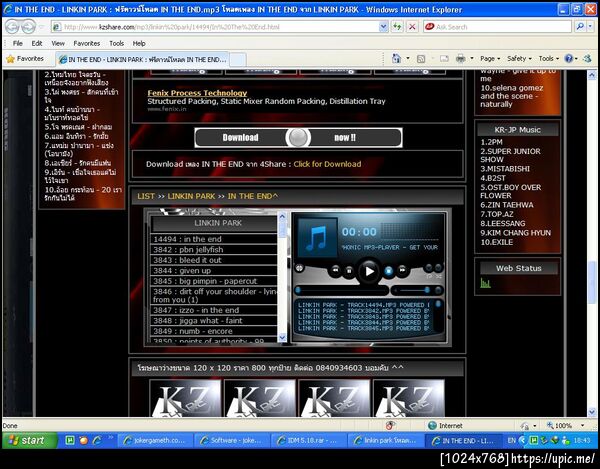The image size is (600, 469).
Task: Toggle the mute button beside volume slider
Action: [439, 291]
